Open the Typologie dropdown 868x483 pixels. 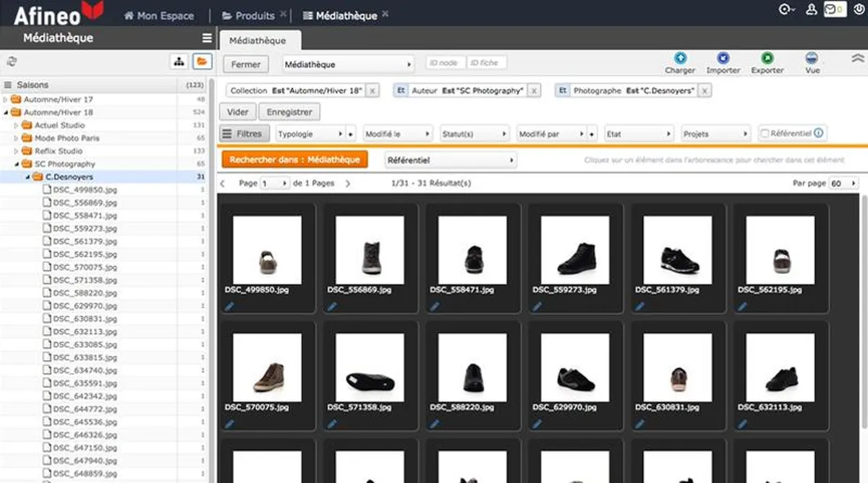(x=310, y=134)
